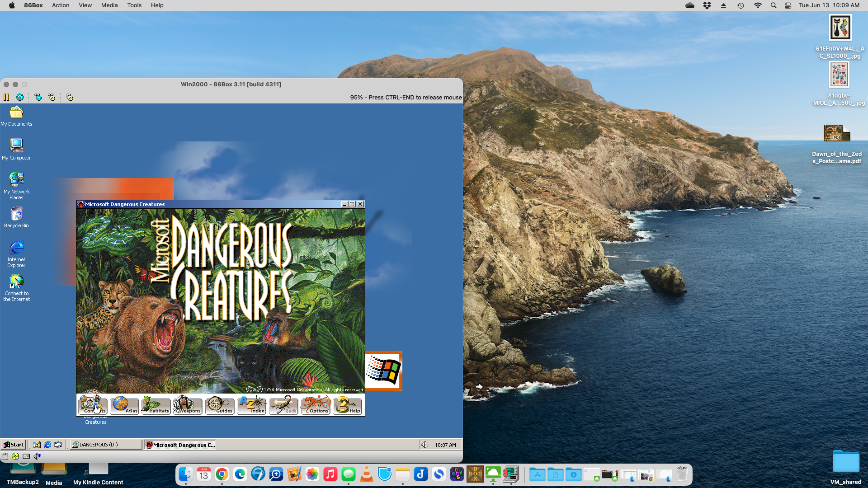
Task: Click the Microsoft Dangerous C... taskbar button
Action: 180,445
